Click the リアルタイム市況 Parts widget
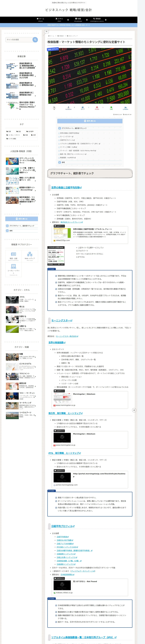 pyautogui.click(x=56, y=256)
